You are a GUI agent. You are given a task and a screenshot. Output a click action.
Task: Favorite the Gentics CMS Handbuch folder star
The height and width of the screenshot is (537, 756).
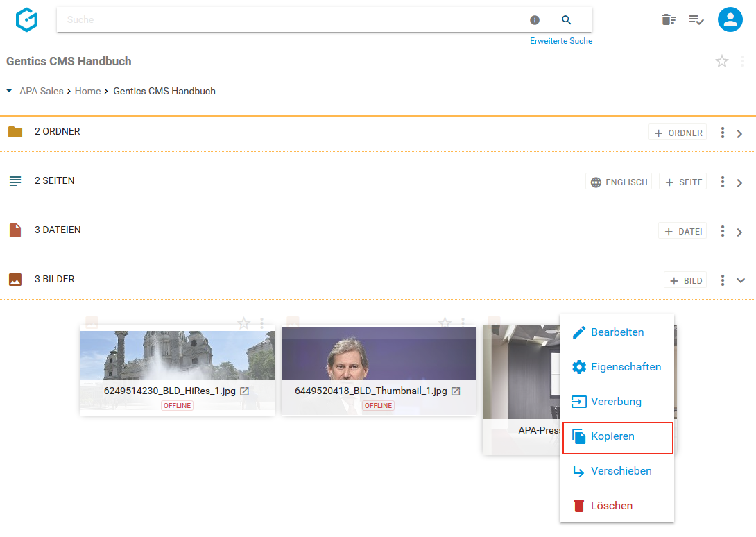722,61
